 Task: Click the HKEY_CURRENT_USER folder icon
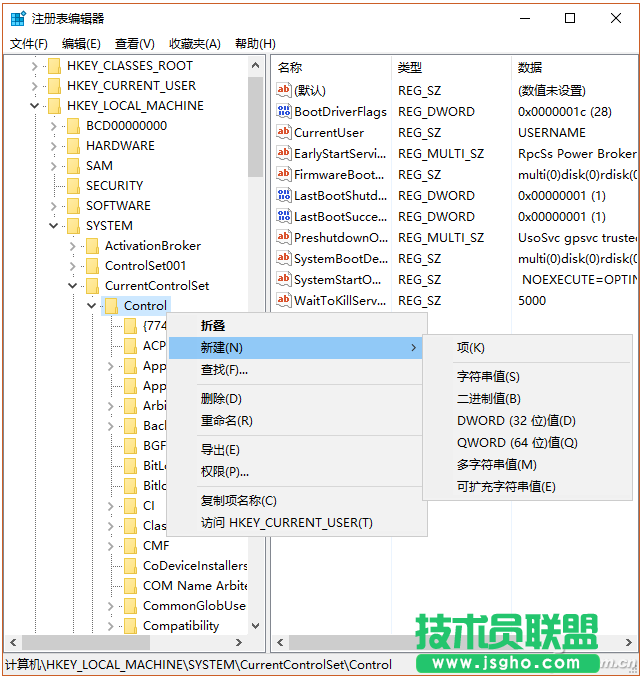55,86
